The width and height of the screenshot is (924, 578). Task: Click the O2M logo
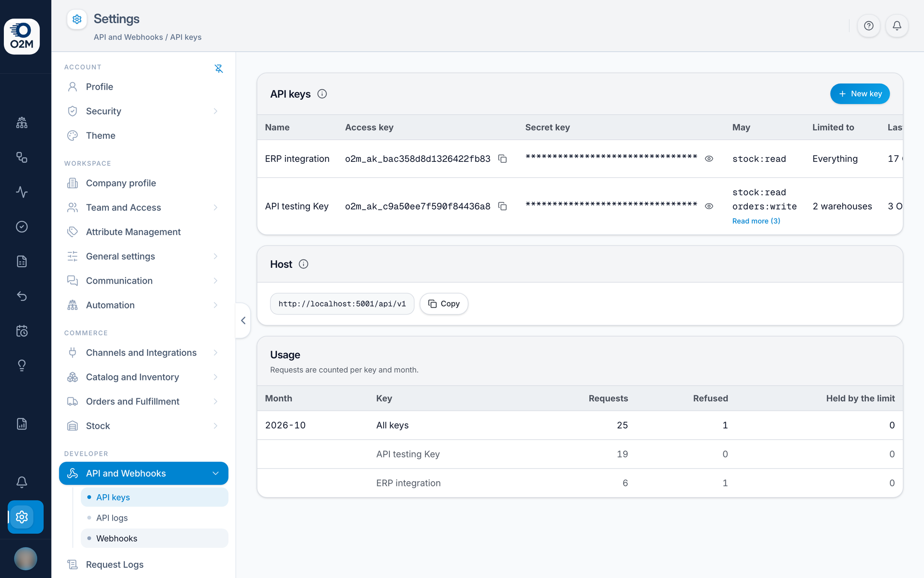(22, 37)
